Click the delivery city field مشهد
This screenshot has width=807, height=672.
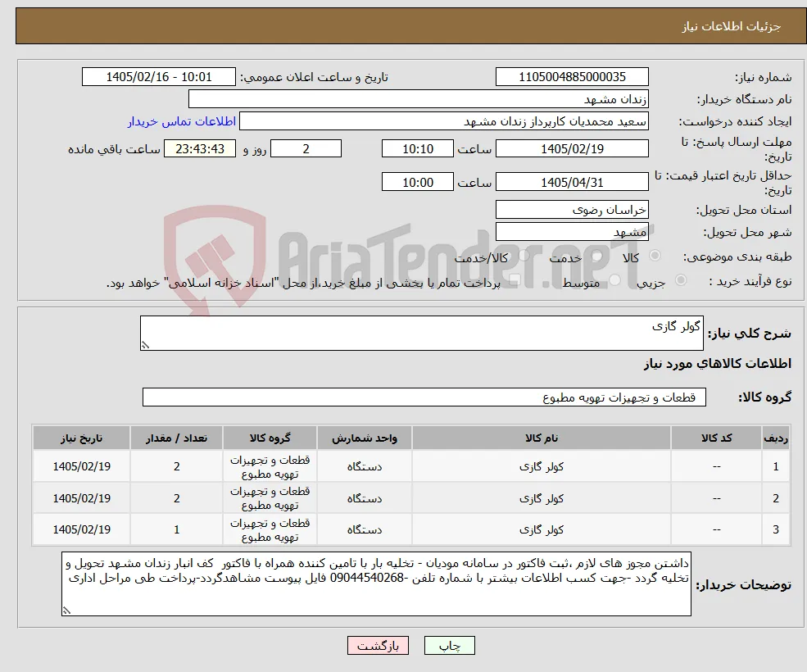click(x=572, y=232)
